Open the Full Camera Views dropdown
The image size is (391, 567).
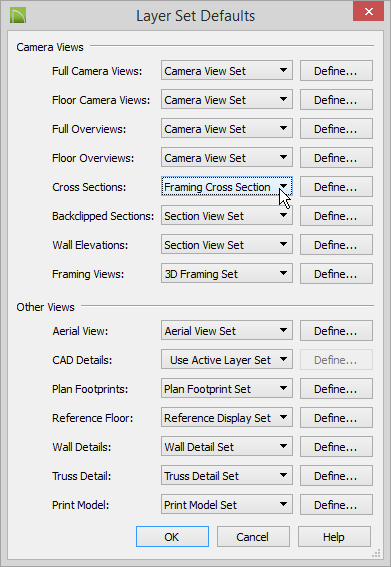[227, 71]
